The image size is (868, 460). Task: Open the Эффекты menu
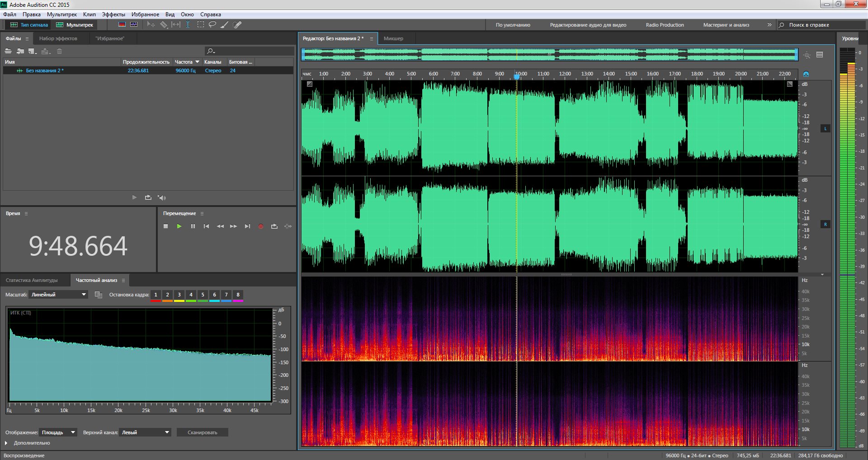tap(113, 14)
